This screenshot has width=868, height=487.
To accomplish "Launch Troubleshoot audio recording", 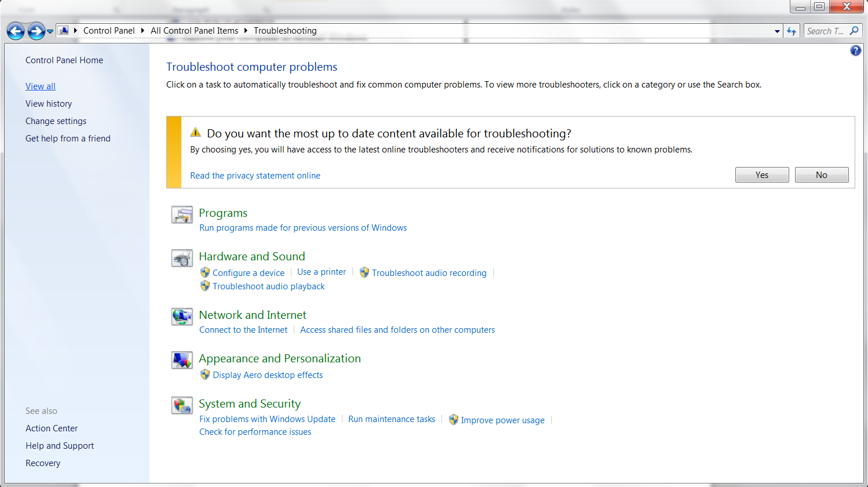I will 429,273.
